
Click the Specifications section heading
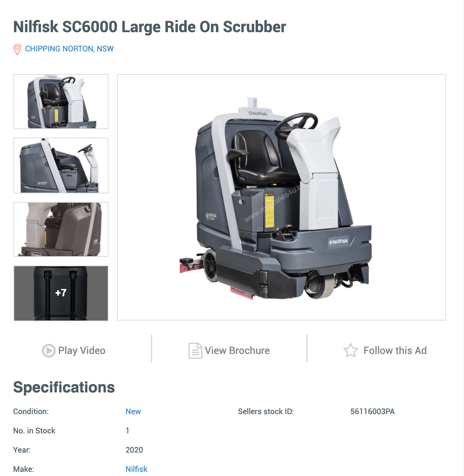pyautogui.click(x=64, y=387)
